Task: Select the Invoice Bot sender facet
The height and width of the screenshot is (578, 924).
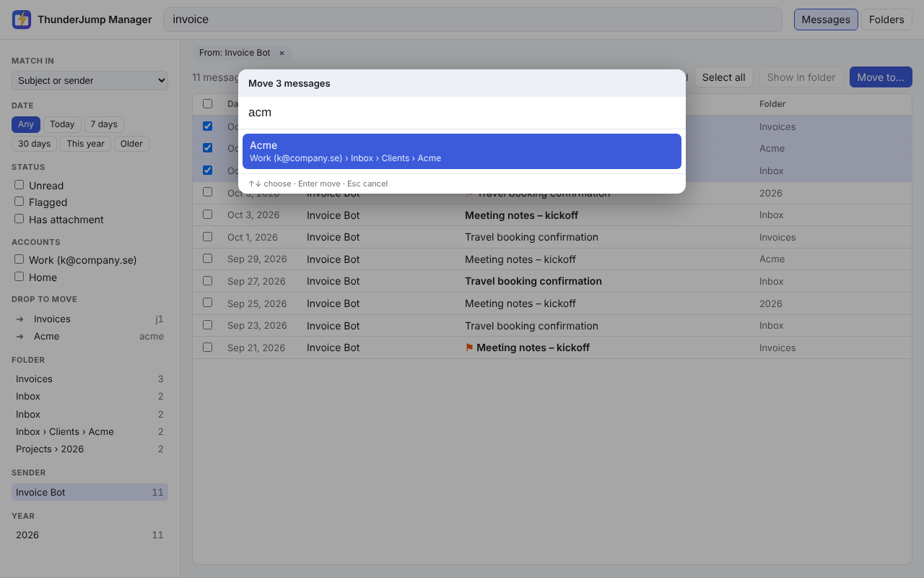Action: tap(90, 492)
